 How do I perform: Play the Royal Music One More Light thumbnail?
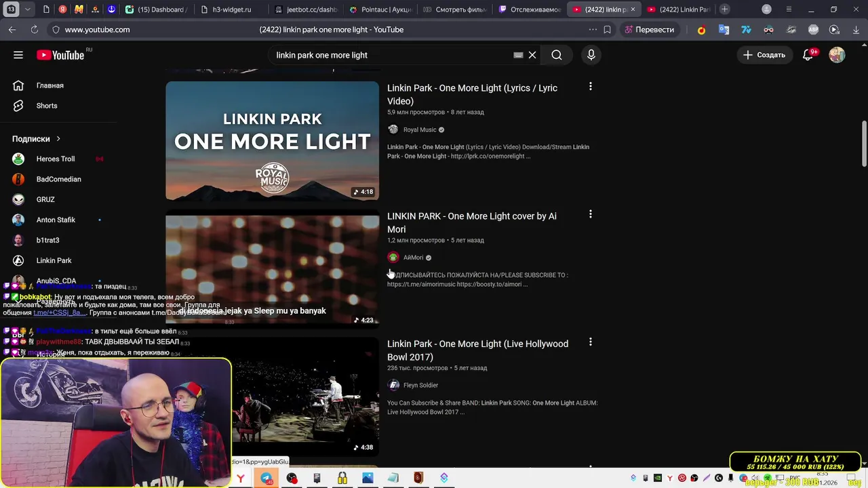click(272, 141)
